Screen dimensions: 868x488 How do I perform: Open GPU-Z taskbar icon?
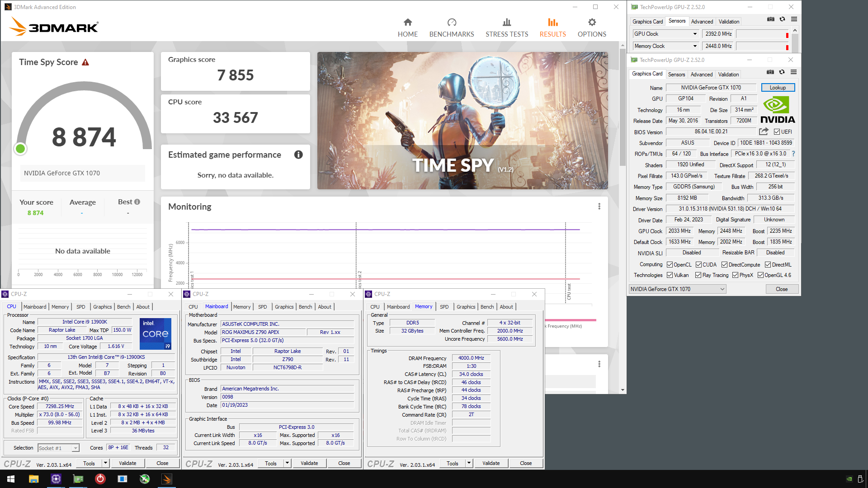coord(78,479)
